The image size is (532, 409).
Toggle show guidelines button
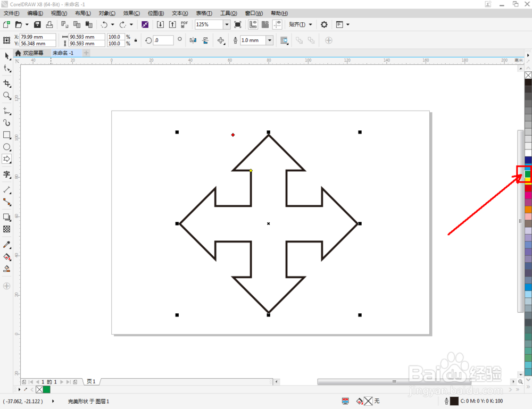pos(278,24)
